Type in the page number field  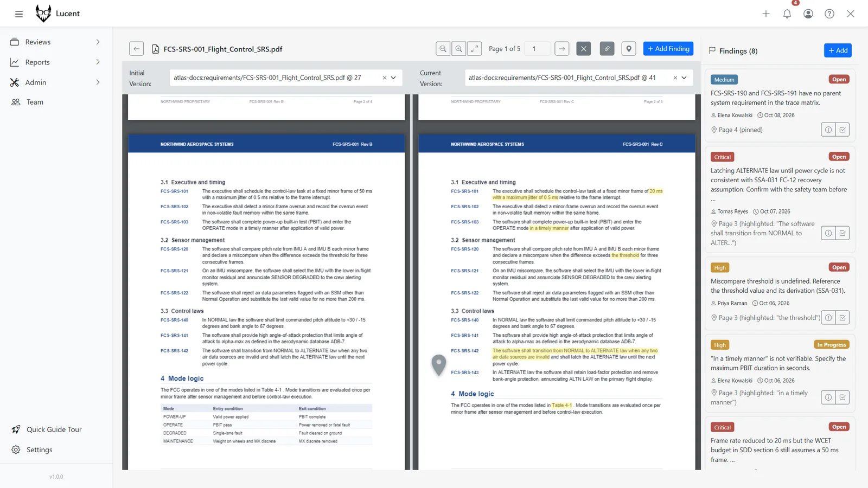click(538, 49)
